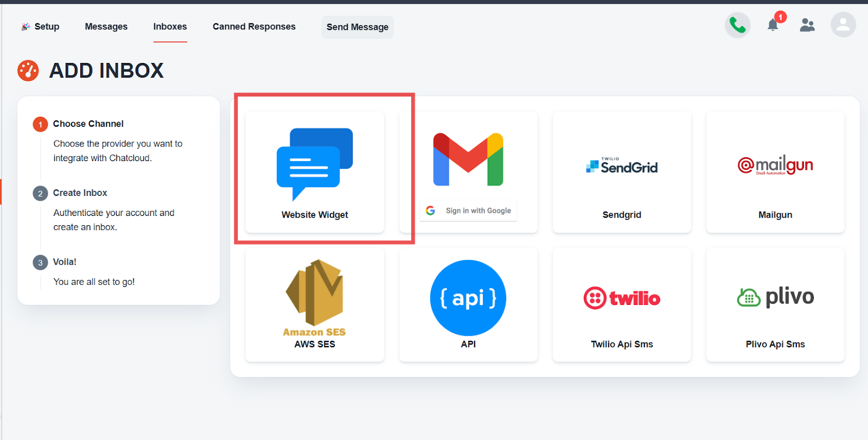
Task: Choose the Amazon SES logo
Action: click(315, 298)
